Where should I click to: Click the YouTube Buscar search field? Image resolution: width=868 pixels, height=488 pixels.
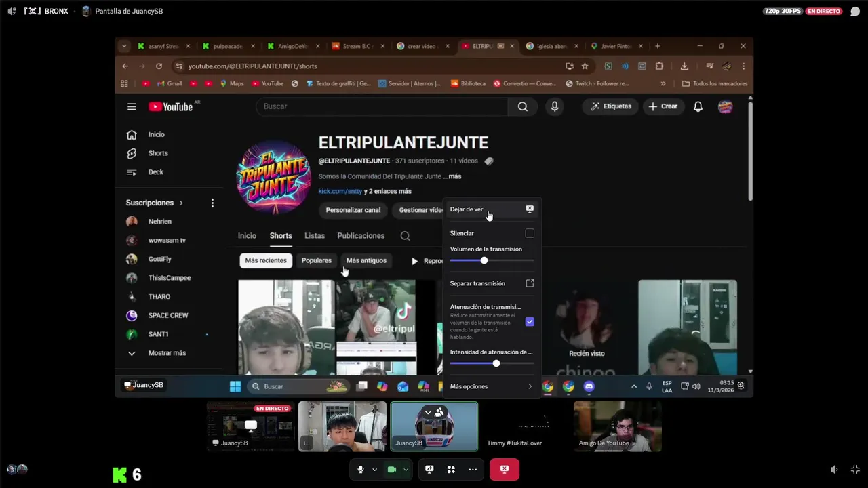[381, 106]
